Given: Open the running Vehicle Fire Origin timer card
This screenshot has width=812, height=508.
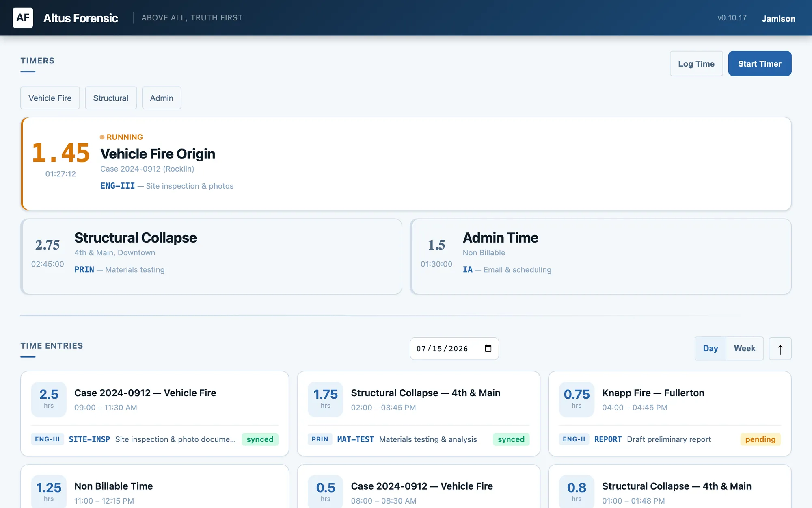Looking at the screenshot, I should tap(406, 164).
